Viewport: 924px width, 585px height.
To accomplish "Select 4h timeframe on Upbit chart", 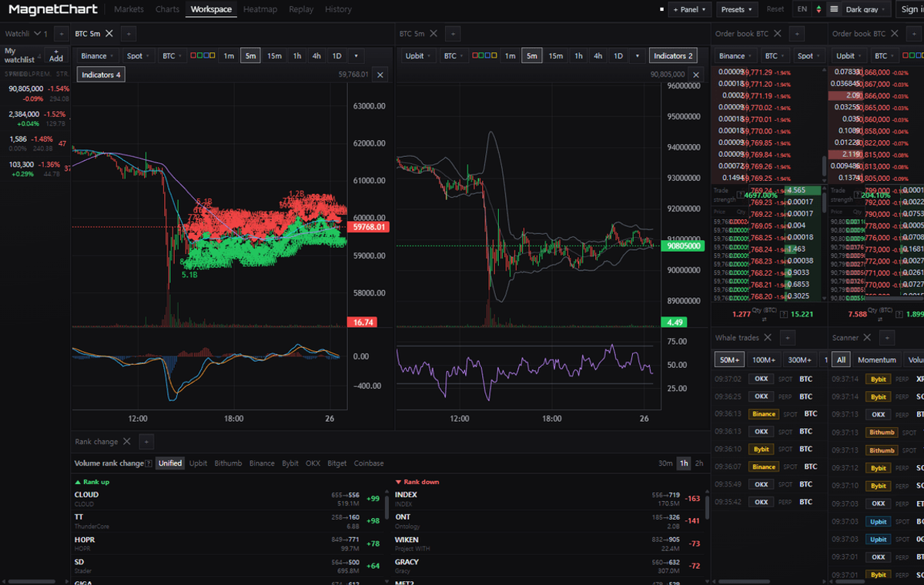I will (x=598, y=56).
